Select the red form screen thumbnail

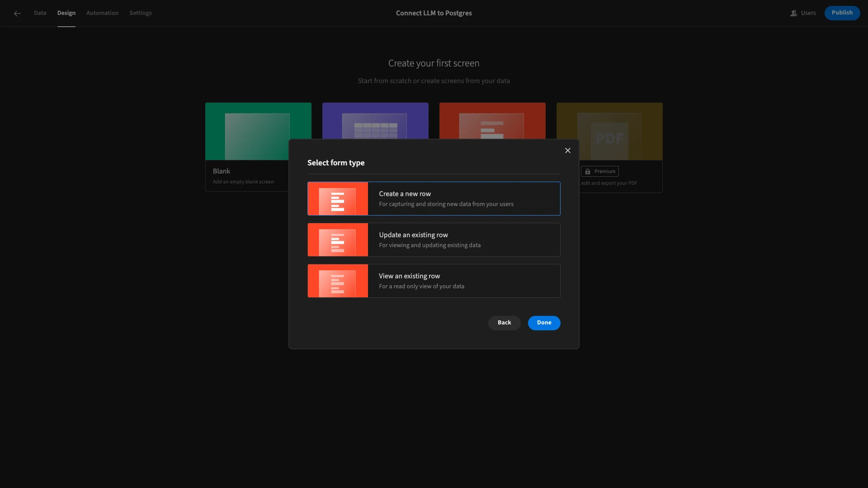[x=492, y=121]
